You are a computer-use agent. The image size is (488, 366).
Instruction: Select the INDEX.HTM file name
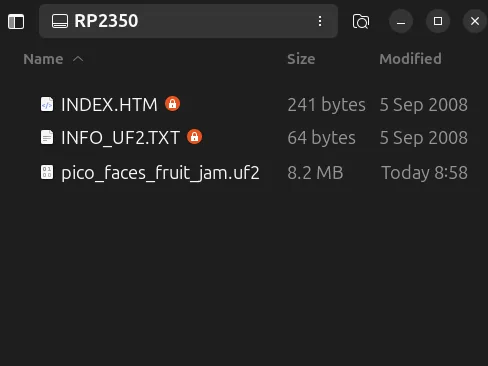[109, 105]
